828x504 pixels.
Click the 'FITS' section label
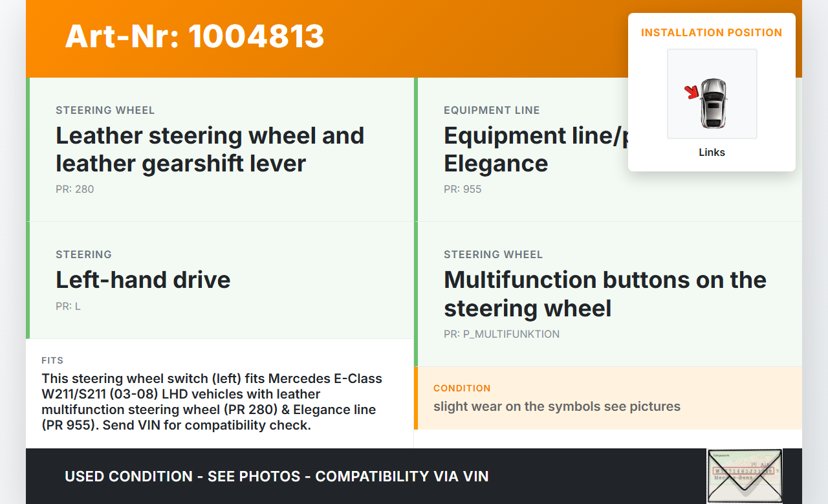(52, 360)
